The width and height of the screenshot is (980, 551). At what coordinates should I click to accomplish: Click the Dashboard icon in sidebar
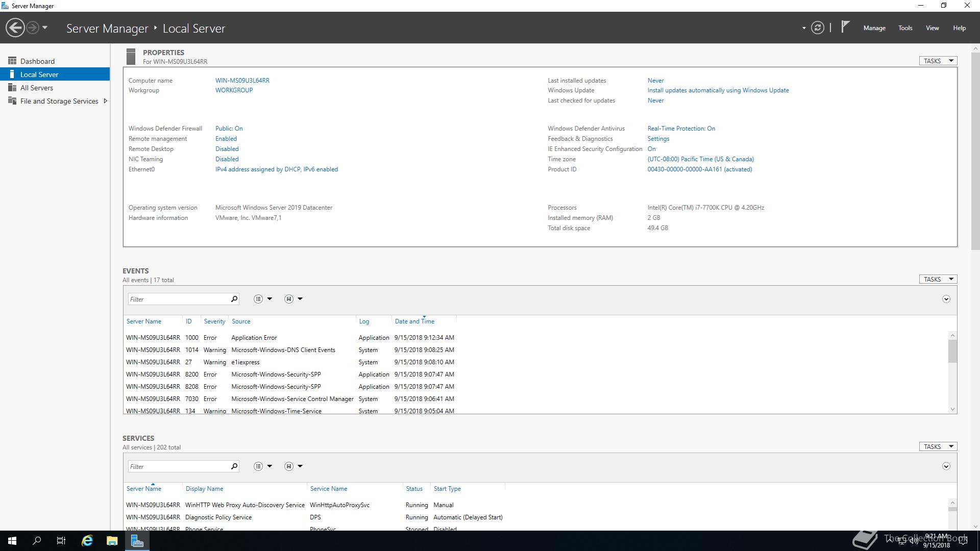[12, 61]
